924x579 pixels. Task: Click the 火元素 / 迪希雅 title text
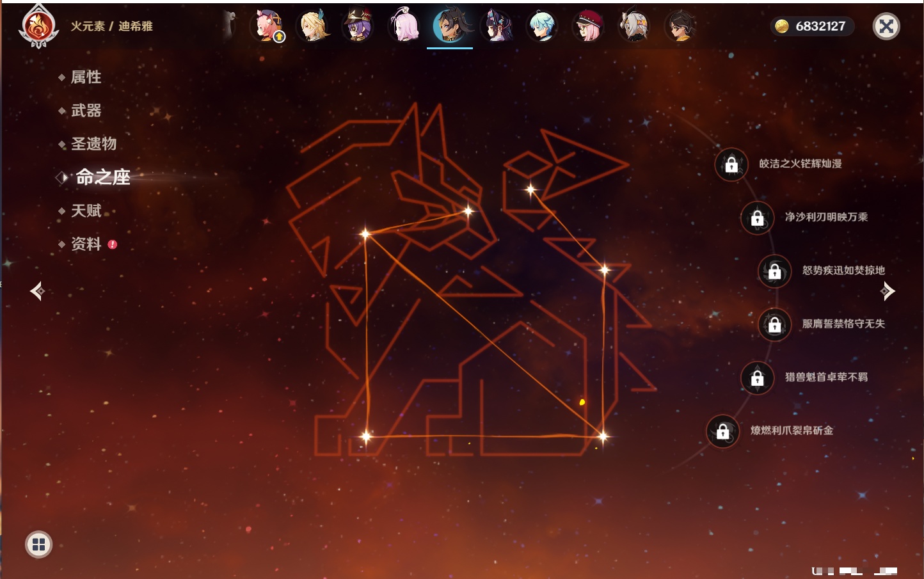point(112,26)
